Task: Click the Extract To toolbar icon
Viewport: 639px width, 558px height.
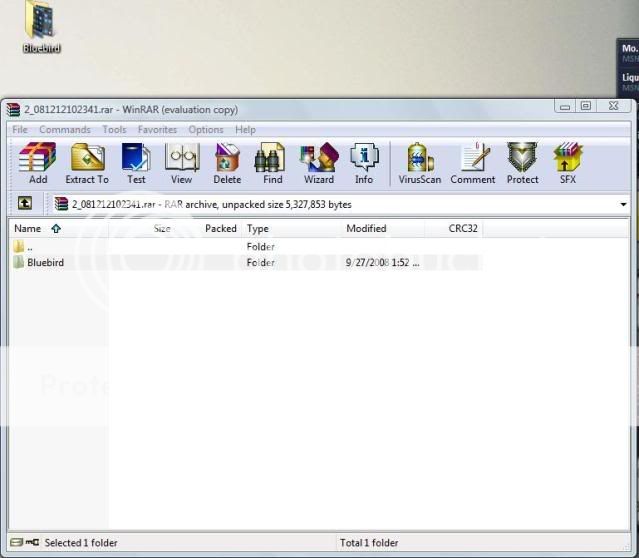Action: point(87,163)
